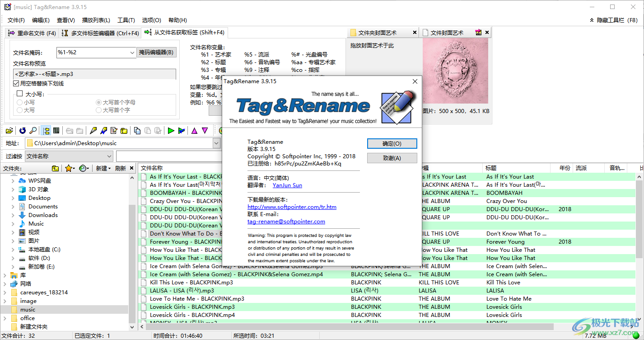Viewport: 644px width, 340px height.
Task: Click the play selected with checkmark icon
Action: [181, 131]
